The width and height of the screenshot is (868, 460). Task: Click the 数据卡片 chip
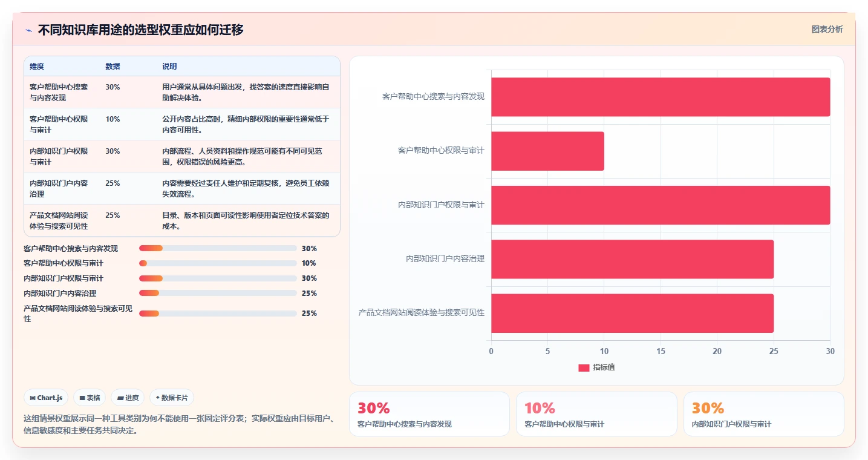coord(172,398)
